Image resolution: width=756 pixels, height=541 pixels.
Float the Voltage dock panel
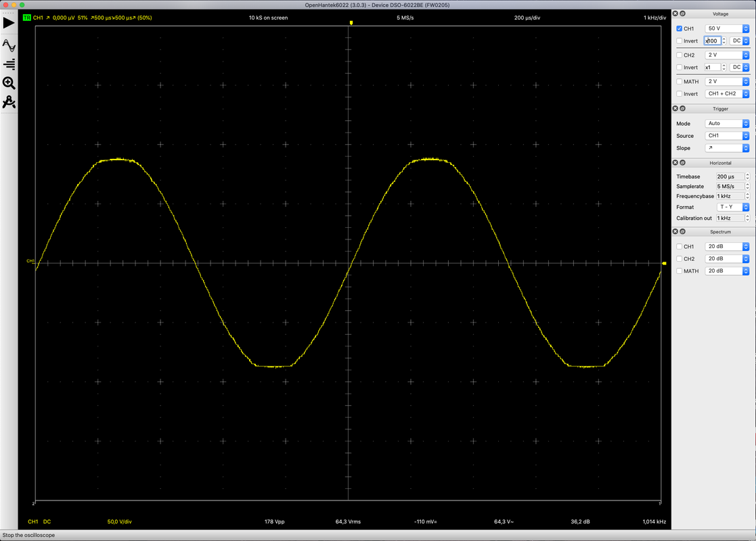[682, 14]
